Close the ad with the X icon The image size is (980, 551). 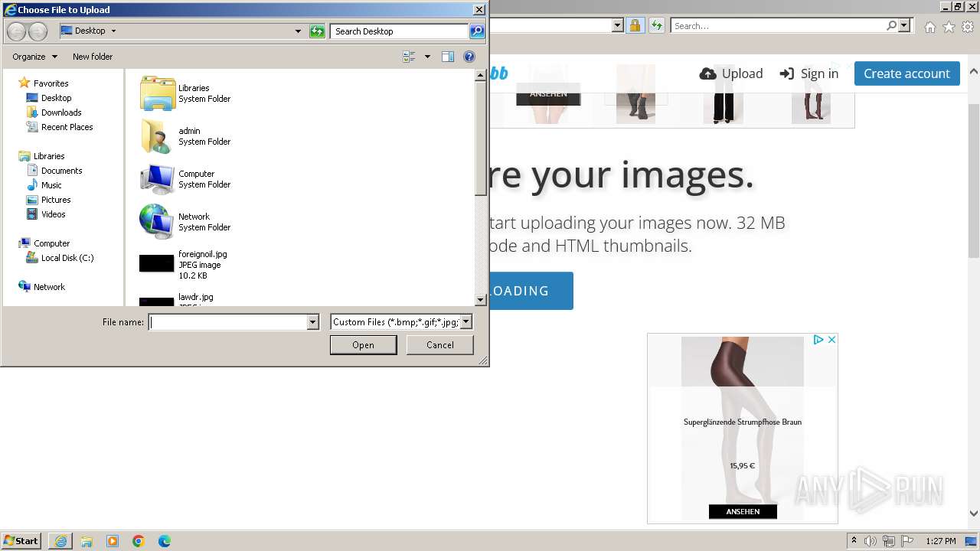(x=831, y=340)
